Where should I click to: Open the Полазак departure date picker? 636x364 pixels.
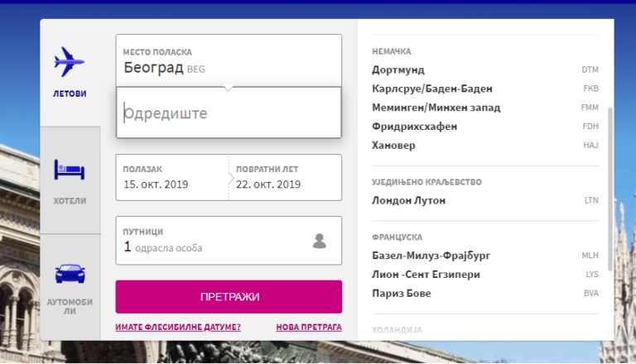click(x=172, y=178)
